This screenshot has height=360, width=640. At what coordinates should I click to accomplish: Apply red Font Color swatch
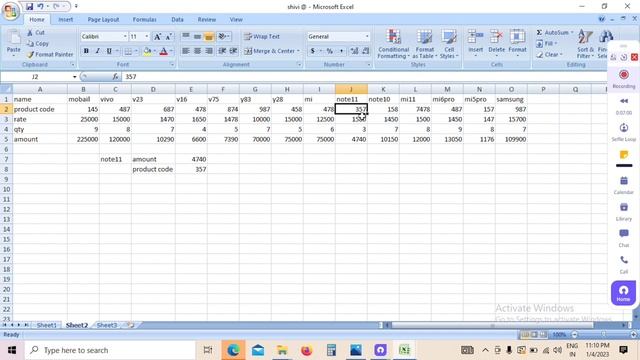coord(164,51)
